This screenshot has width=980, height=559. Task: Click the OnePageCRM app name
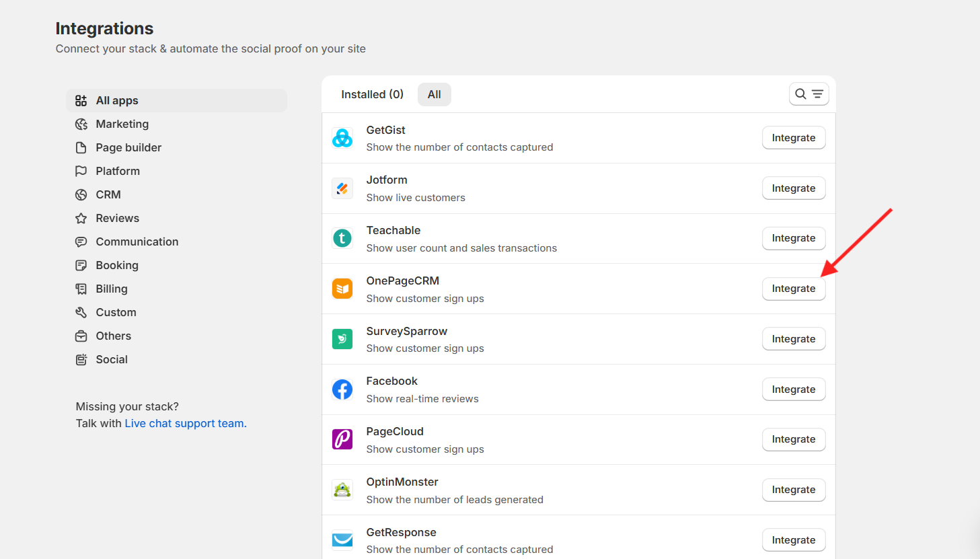[x=403, y=281]
